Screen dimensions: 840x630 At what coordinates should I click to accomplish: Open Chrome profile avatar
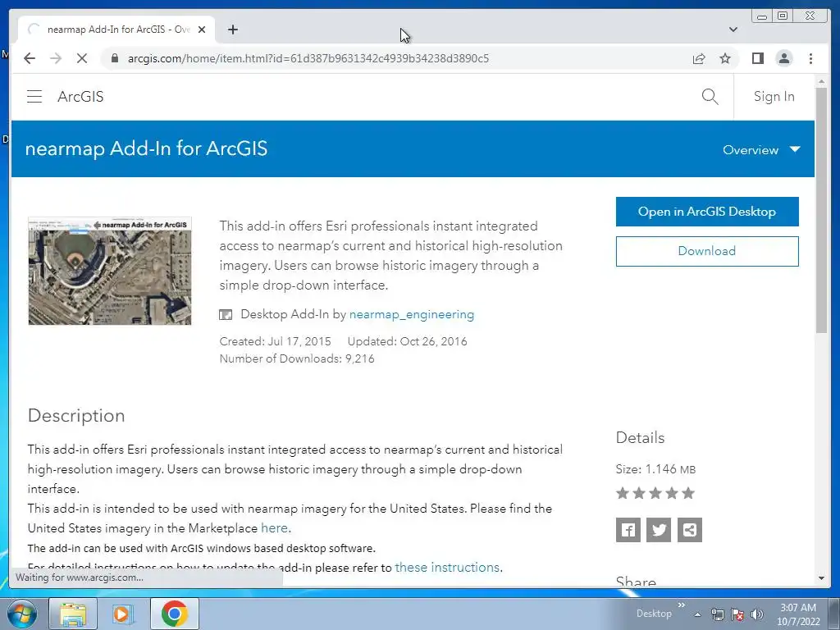783,58
